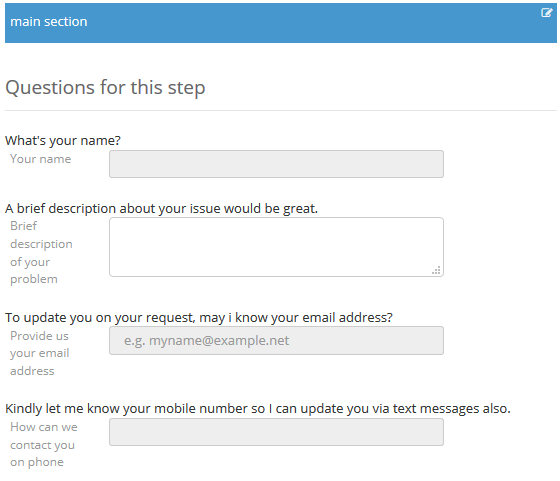Click the email address question text
This screenshot has width=560, height=481.
pyautogui.click(x=199, y=317)
